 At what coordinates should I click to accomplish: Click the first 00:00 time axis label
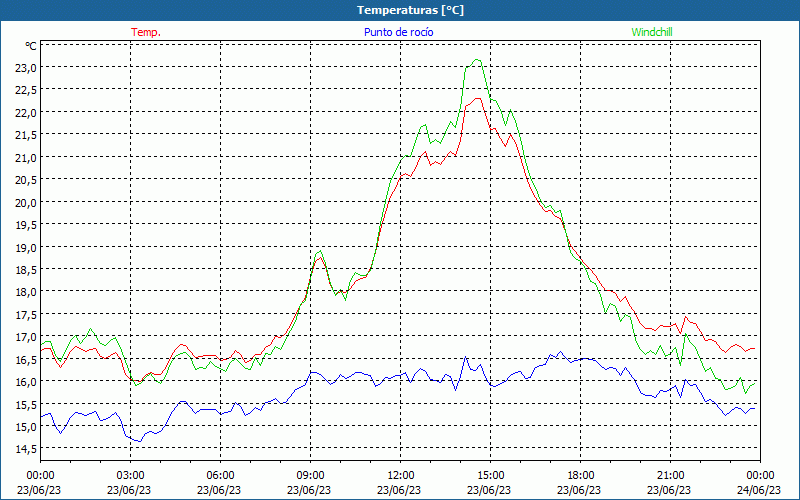click(40, 476)
